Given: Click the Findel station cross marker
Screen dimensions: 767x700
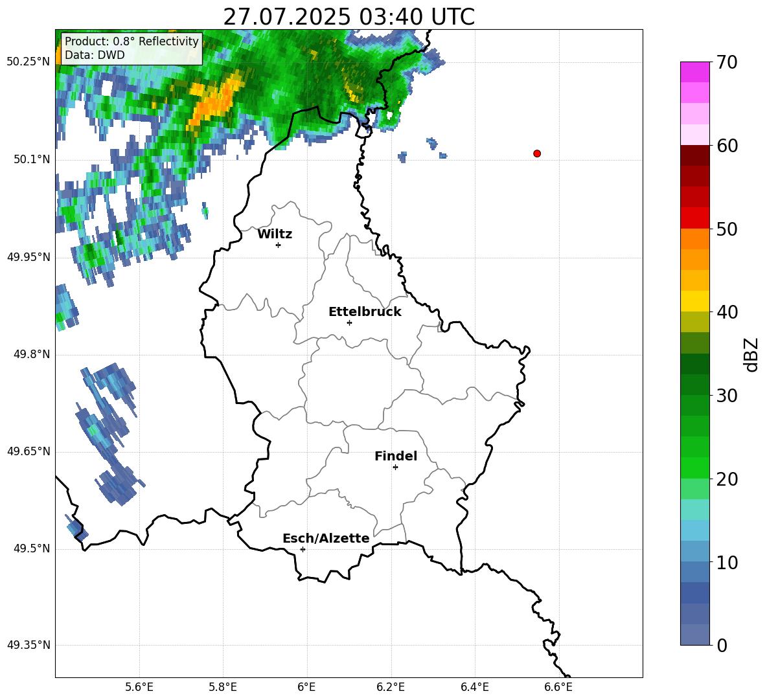Looking at the screenshot, I should [395, 468].
